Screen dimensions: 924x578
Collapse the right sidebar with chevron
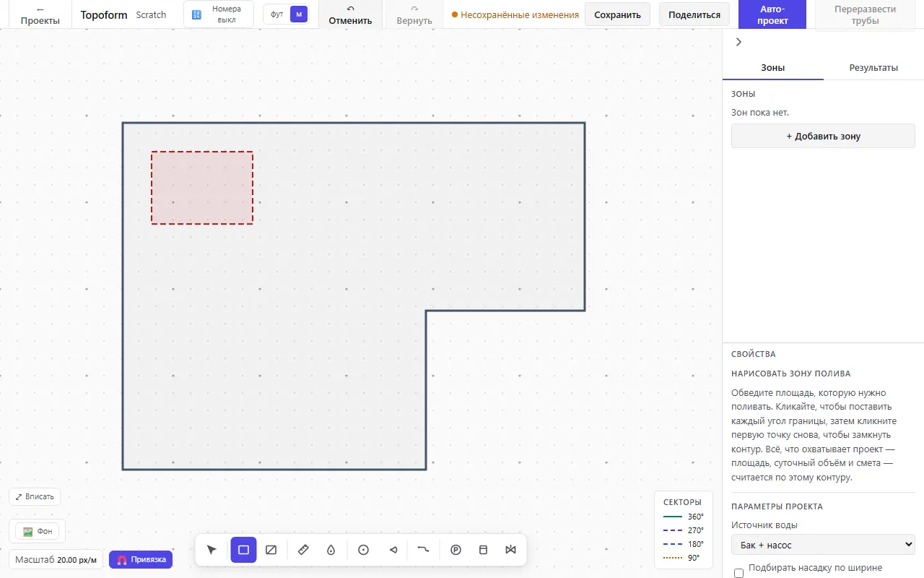click(738, 42)
